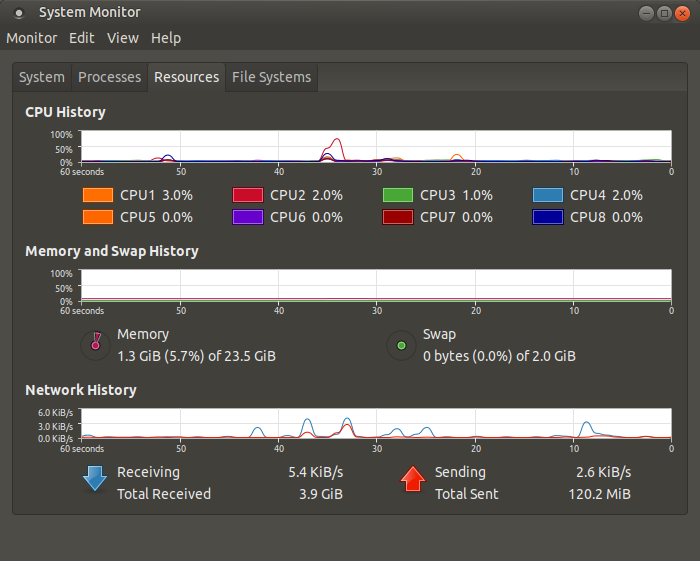Click the blue Receiving down-arrow icon
The width and height of the screenshot is (700, 561).
(95, 480)
